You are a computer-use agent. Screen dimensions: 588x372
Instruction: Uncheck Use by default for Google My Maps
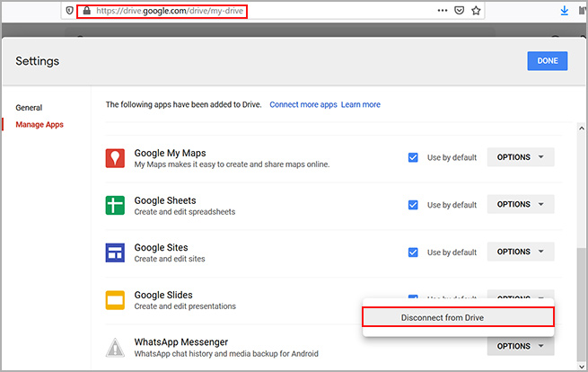pos(413,157)
